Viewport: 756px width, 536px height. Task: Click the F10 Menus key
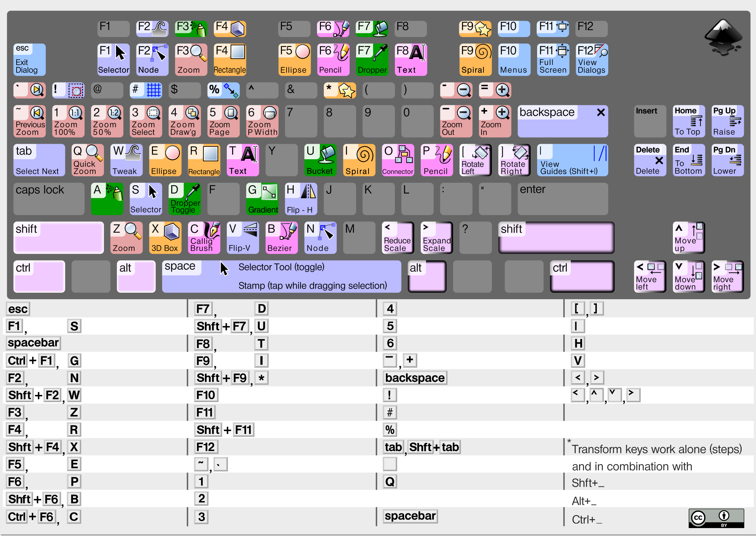(x=514, y=59)
